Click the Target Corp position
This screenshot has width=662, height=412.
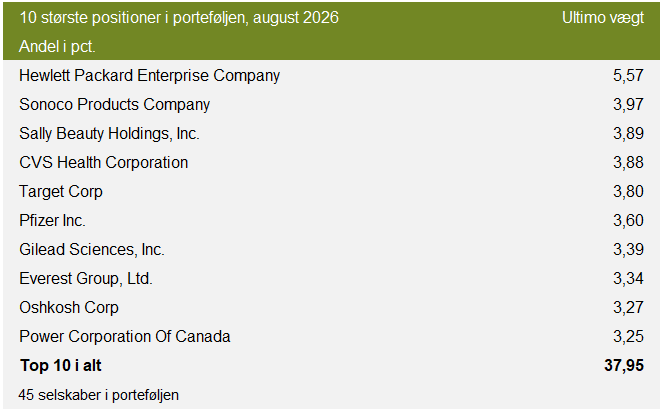pos(61,192)
